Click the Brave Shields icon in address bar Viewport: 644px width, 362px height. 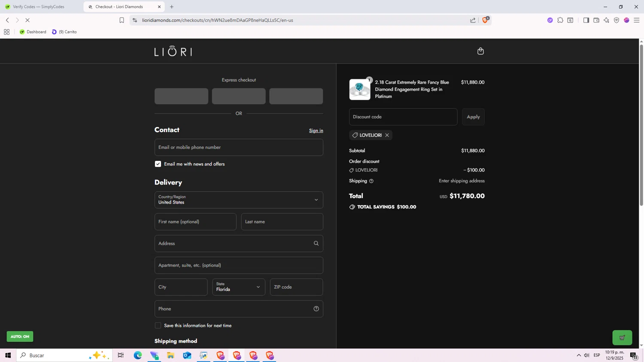[485, 20]
